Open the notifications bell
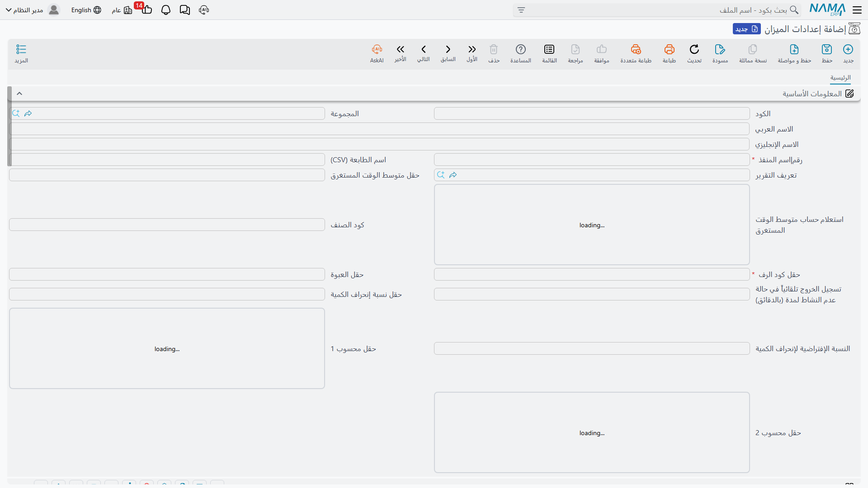The image size is (868, 488). point(166,10)
